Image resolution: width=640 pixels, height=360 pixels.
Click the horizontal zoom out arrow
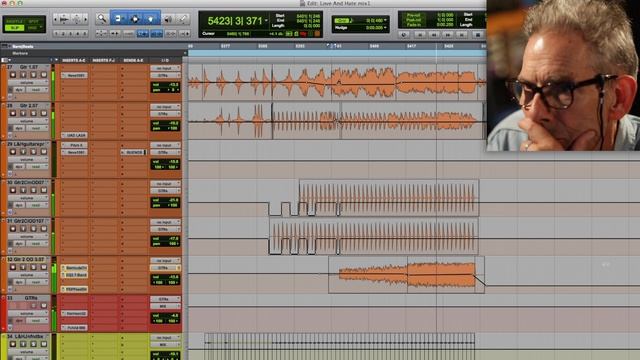(x=56, y=19)
